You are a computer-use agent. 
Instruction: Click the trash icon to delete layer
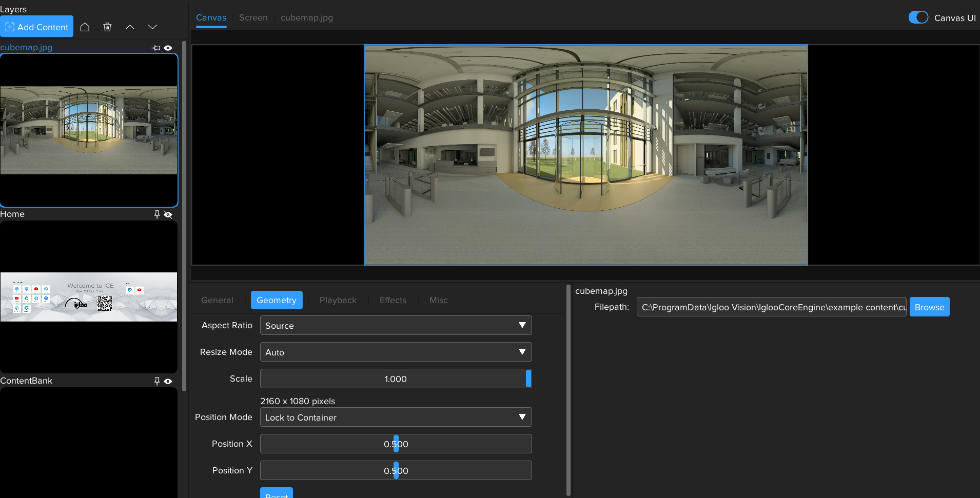[x=107, y=27]
